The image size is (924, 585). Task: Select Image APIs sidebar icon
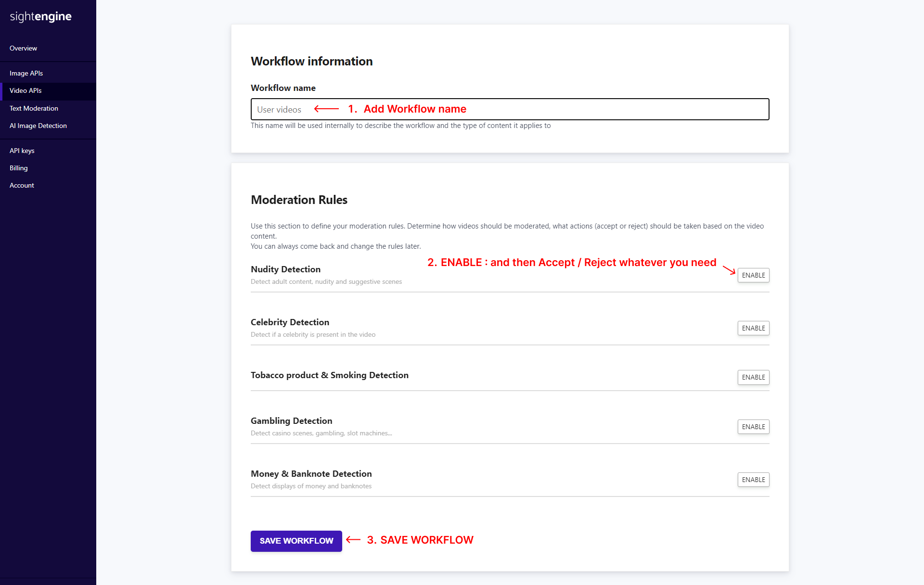click(x=26, y=73)
